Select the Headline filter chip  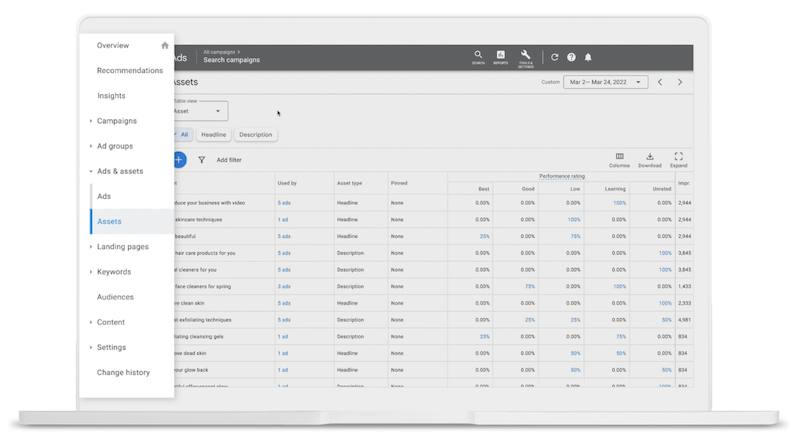[x=213, y=135]
